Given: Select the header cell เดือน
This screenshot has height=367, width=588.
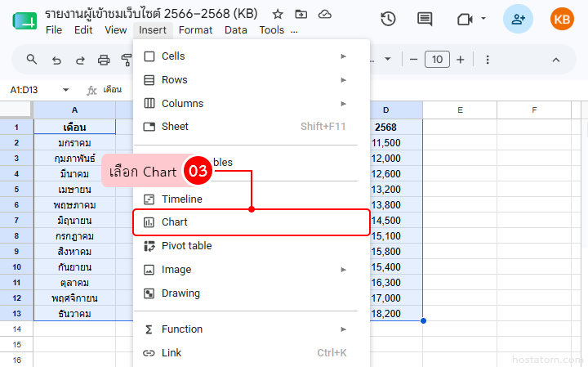Looking at the screenshot, I should point(74,128).
